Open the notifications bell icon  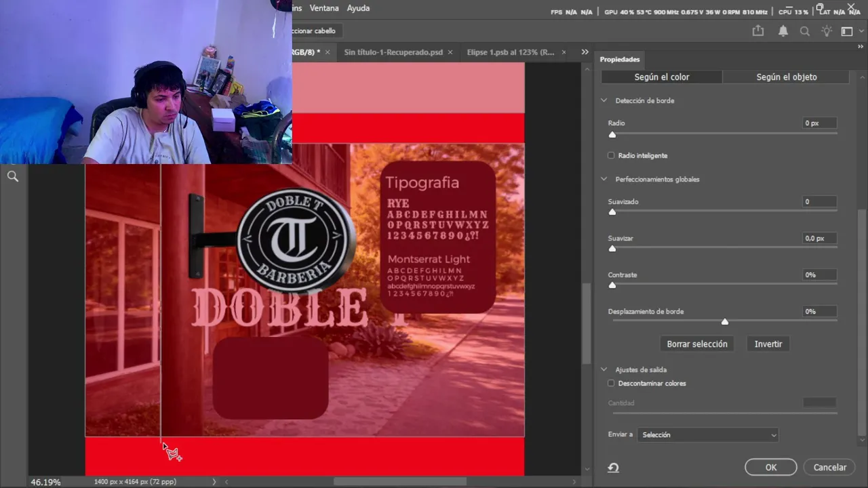783,31
